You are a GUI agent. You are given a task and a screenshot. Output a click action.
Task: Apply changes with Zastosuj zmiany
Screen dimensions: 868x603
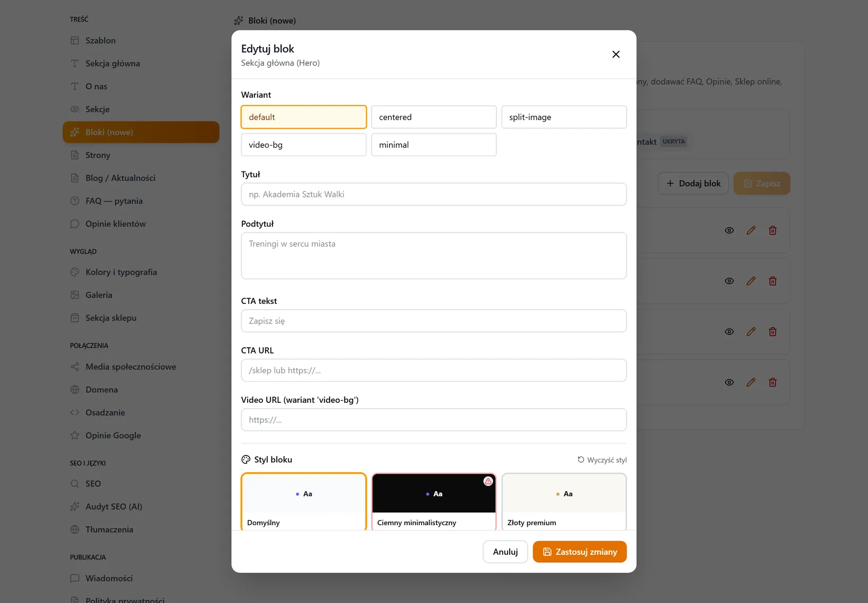click(580, 552)
